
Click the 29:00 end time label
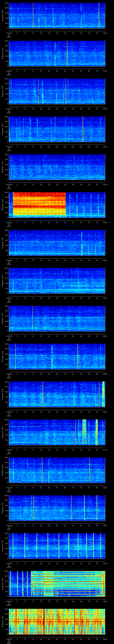coord(105,374)
